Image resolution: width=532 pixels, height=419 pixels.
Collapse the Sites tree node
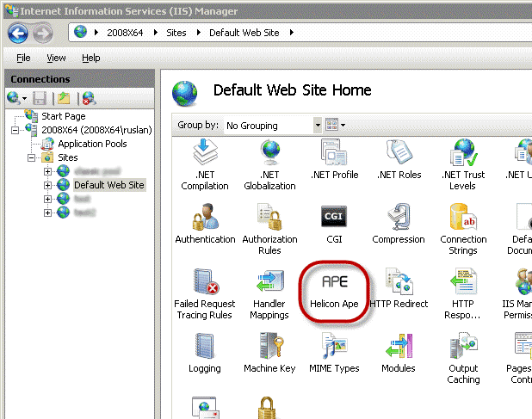pos(31,158)
